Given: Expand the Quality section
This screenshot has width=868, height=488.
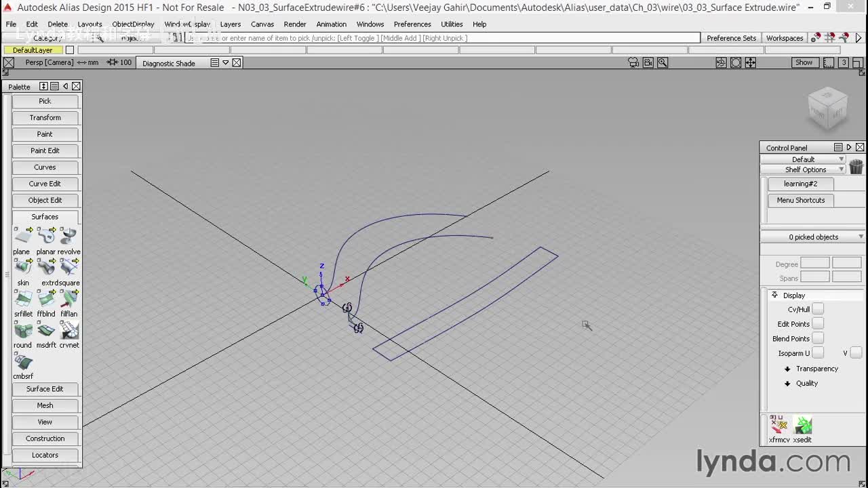Looking at the screenshot, I should 787,384.
